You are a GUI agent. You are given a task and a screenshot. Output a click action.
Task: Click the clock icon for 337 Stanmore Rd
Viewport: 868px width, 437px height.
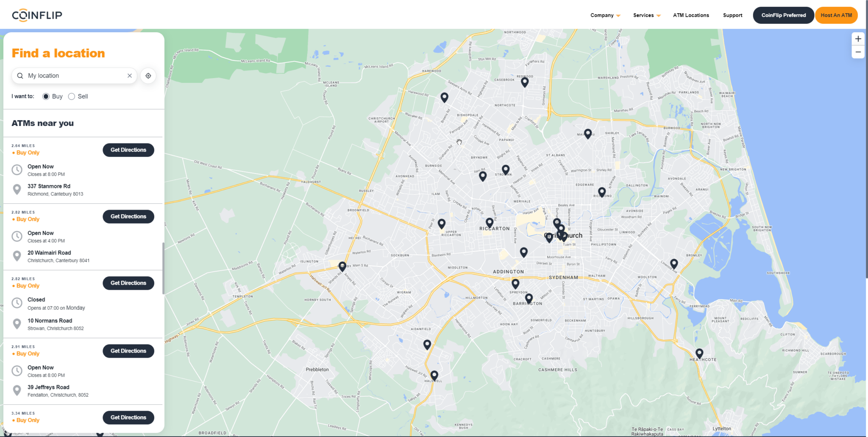pyautogui.click(x=17, y=170)
